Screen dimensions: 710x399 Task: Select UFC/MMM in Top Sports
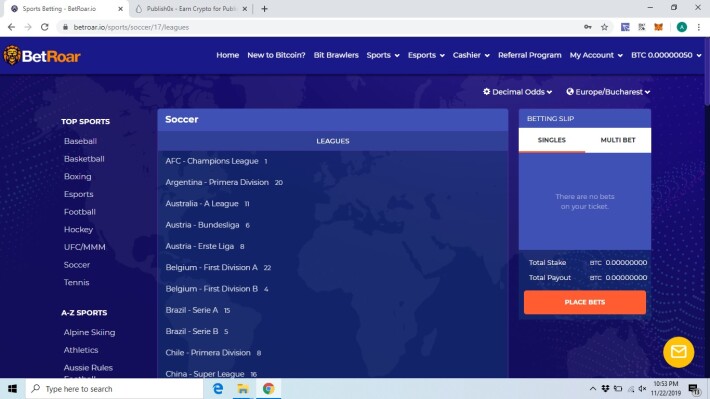(x=84, y=247)
